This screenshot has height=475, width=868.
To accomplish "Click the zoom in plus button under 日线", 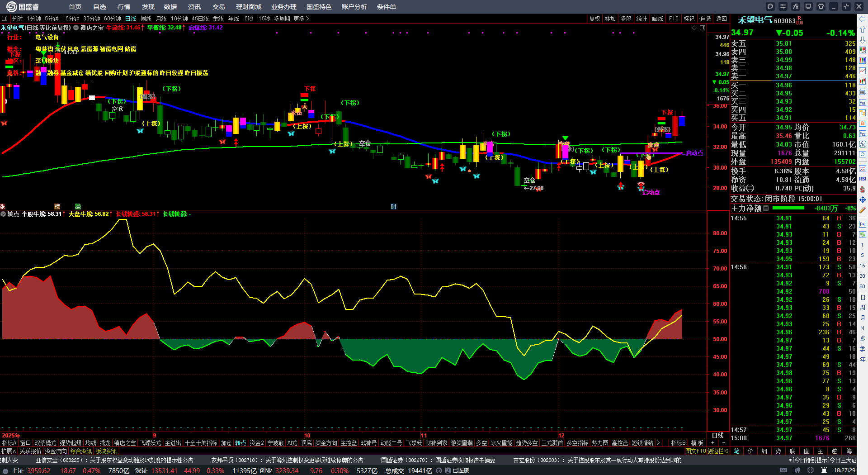I will pyautogui.click(x=713, y=443).
